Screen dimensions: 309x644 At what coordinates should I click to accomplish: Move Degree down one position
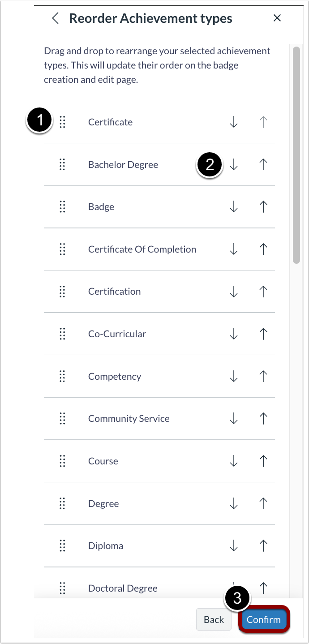pyautogui.click(x=234, y=503)
